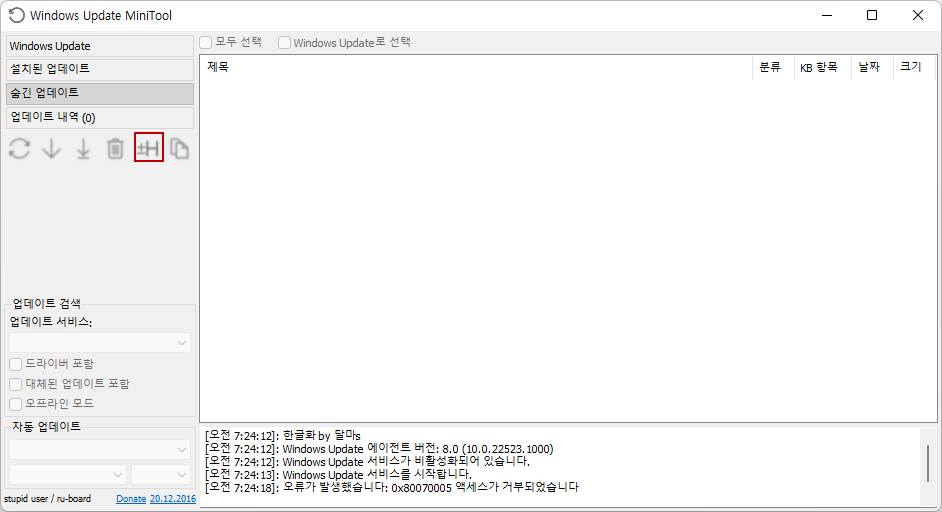Viewport: 942px width, 512px height.
Task: Click the hide/unhide updates icon
Action: click(148, 148)
